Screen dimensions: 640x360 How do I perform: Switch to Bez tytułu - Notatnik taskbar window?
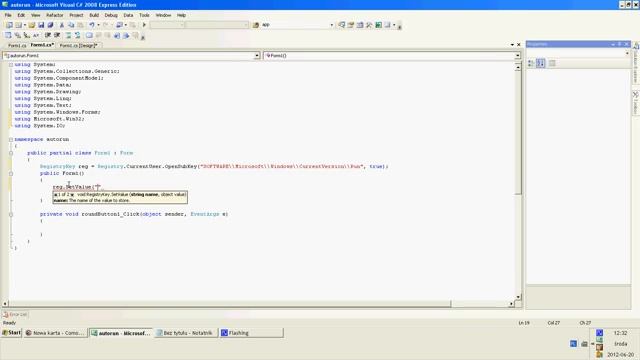click(x=186, y=333)
